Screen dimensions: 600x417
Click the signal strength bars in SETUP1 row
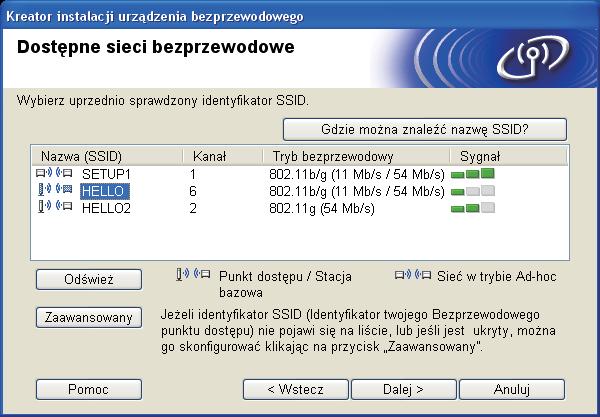point(473,174)
